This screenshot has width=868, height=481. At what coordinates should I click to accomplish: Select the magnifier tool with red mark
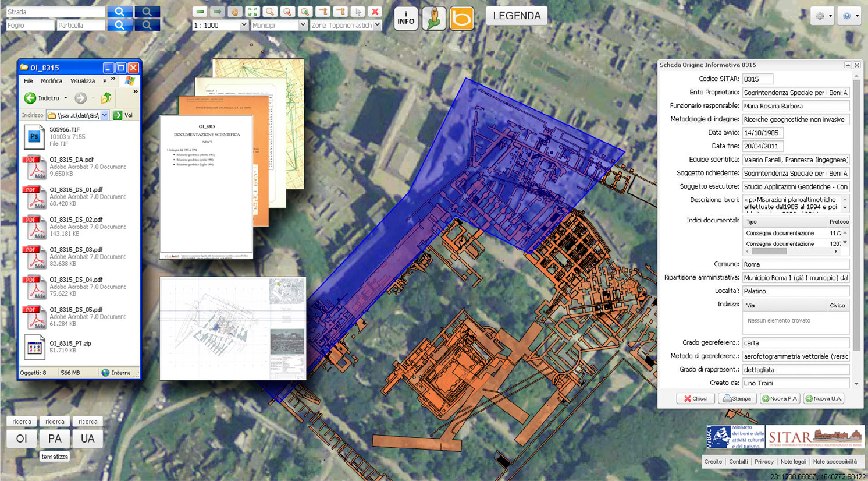pos(287,12)
